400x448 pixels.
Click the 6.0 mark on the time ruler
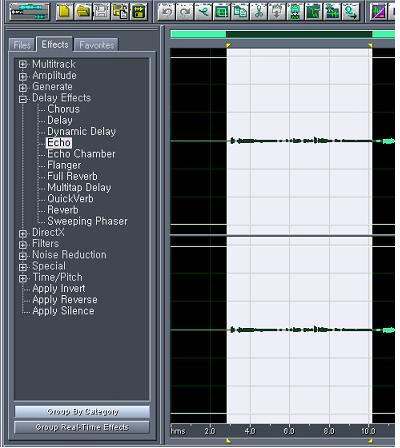pos(289,431)
